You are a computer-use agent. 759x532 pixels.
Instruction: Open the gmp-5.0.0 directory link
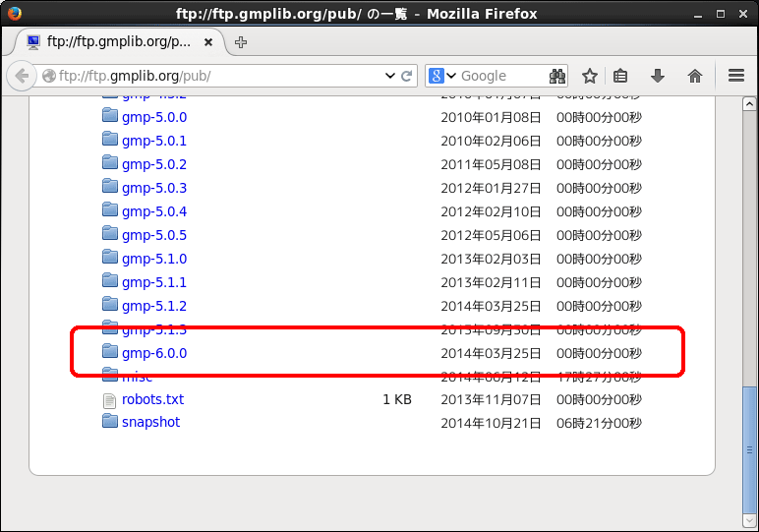pyautogui.click(x=154, y=117)
